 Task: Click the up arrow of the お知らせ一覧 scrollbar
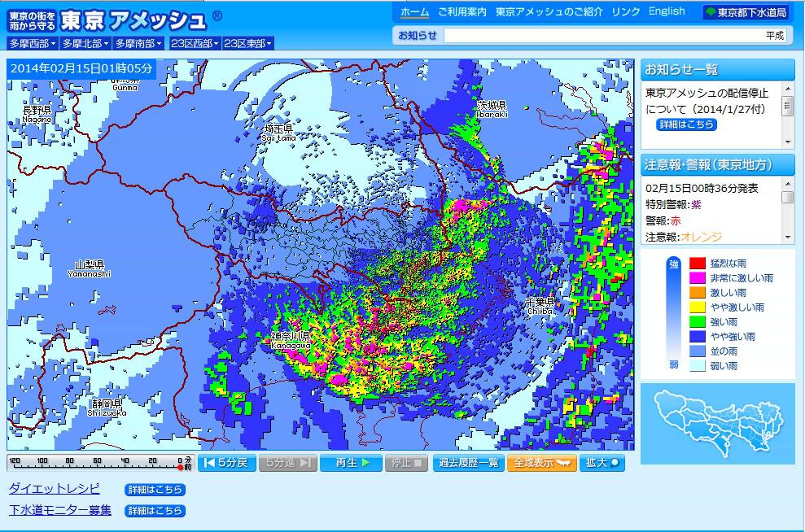[788, 89]
